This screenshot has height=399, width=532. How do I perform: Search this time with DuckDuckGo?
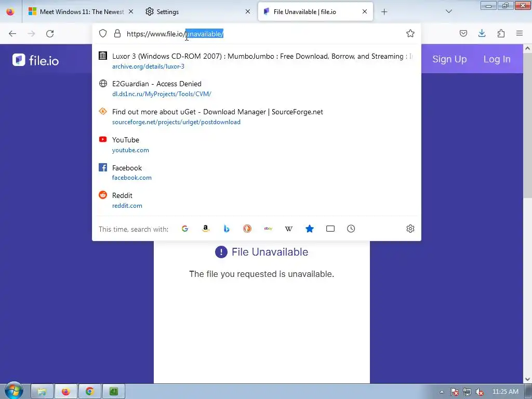click(247, 229)
